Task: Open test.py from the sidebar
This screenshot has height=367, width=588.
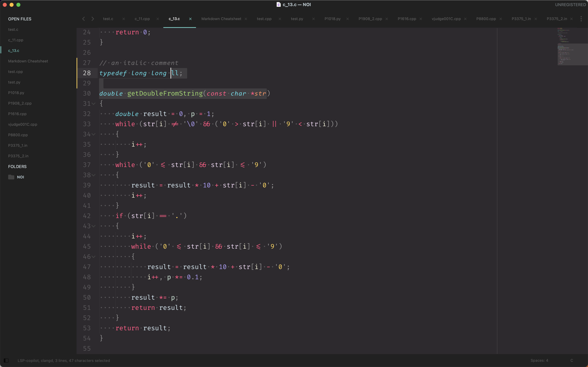Action: coord(14,82)
